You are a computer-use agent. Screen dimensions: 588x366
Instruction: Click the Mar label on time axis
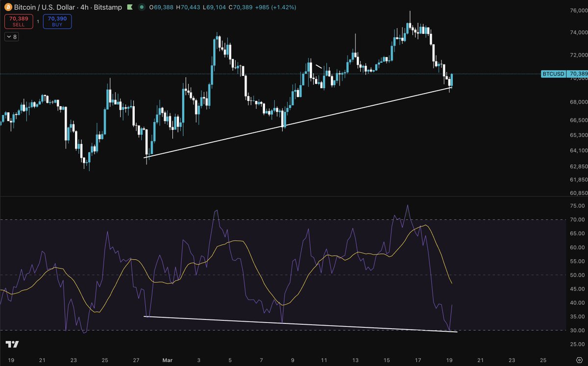(x=167, y=360)
